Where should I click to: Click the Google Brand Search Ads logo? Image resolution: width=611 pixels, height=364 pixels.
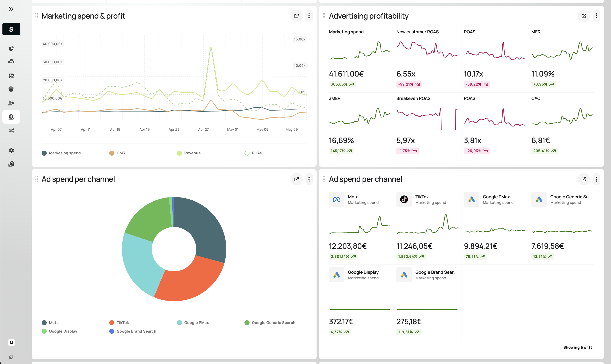click(x=404, y=275)
